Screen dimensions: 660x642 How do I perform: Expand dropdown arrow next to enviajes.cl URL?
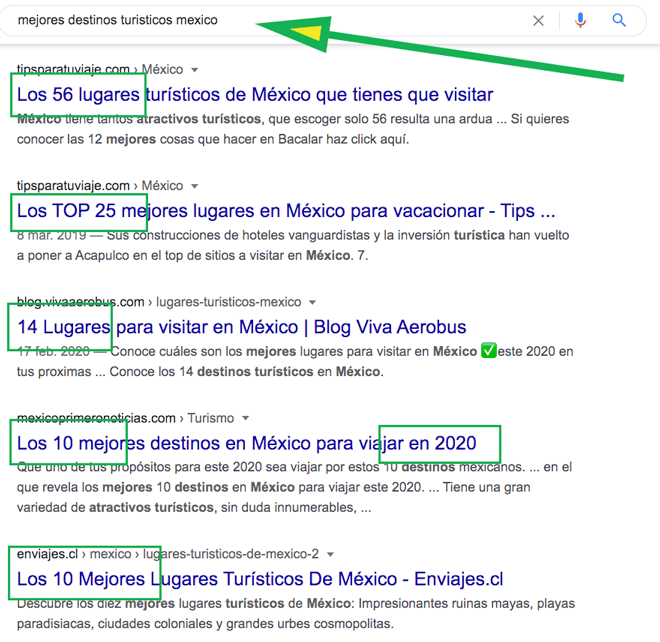[330, 554]
